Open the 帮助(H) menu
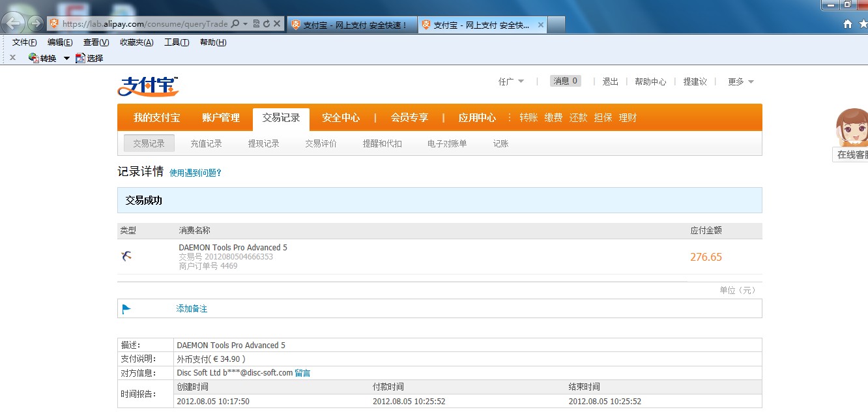The height and width of the screenshot is (414, 868). click(213, 42)
